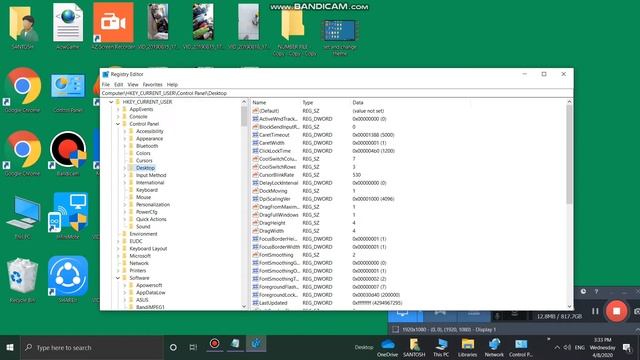Viewport: 640px width, 360px height.
Task: Expand the Accessibility key
Action: coord(124,131)
